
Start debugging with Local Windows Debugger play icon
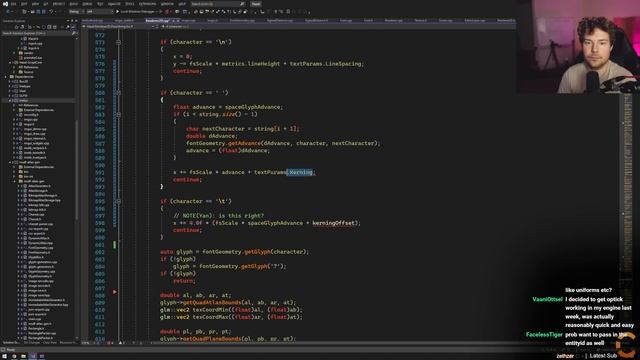click(x=118, y=12)
